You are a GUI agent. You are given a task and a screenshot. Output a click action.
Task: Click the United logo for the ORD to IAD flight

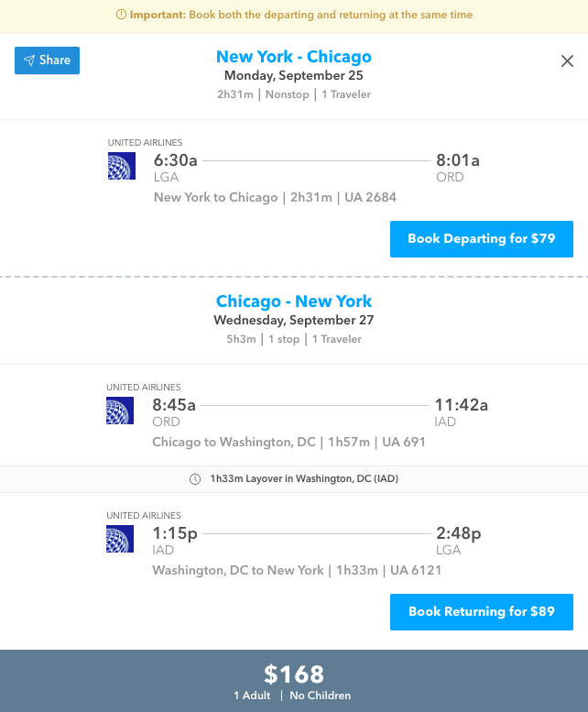(120, 411)
